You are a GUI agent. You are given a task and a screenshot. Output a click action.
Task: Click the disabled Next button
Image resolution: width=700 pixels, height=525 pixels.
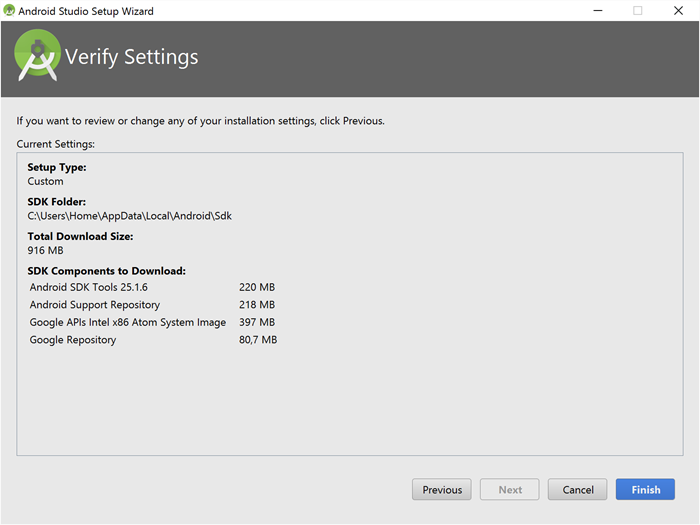510,489
